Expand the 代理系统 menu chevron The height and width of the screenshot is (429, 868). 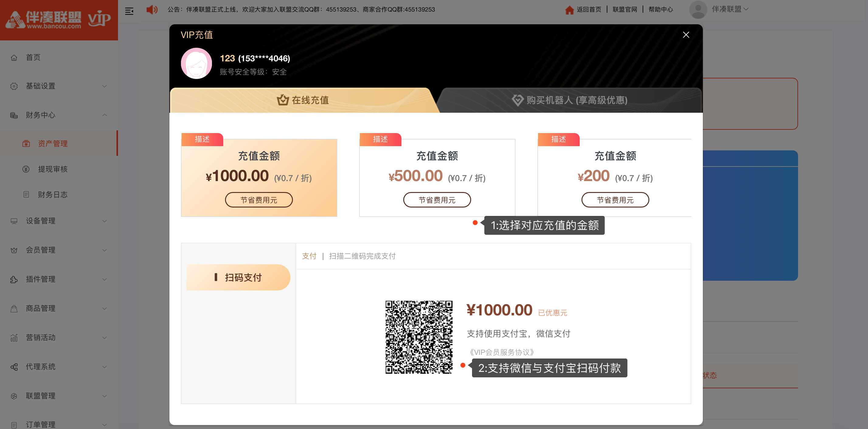pos(104,367)
